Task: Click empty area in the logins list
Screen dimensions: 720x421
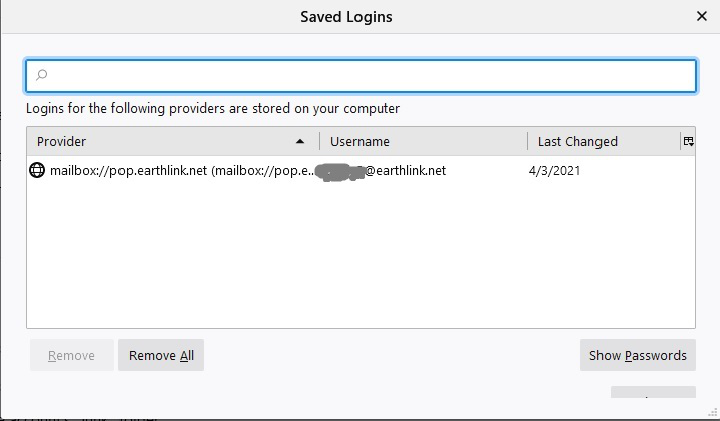Action: (x=360, y=260)
